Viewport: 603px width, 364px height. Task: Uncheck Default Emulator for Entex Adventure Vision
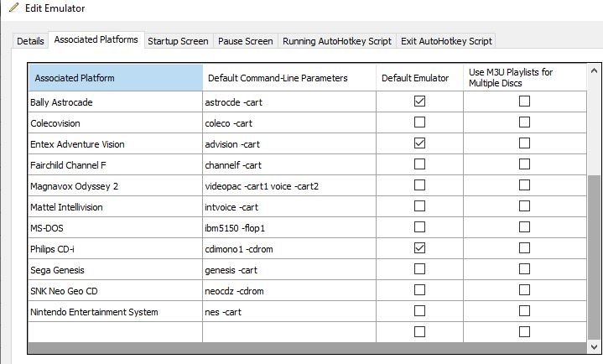[419, 143]
